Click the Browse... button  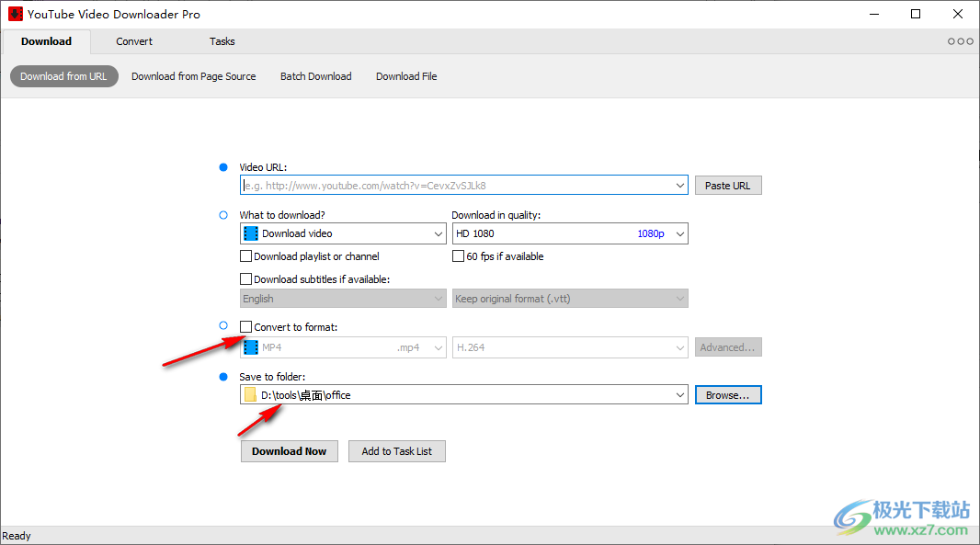[728, 395]
